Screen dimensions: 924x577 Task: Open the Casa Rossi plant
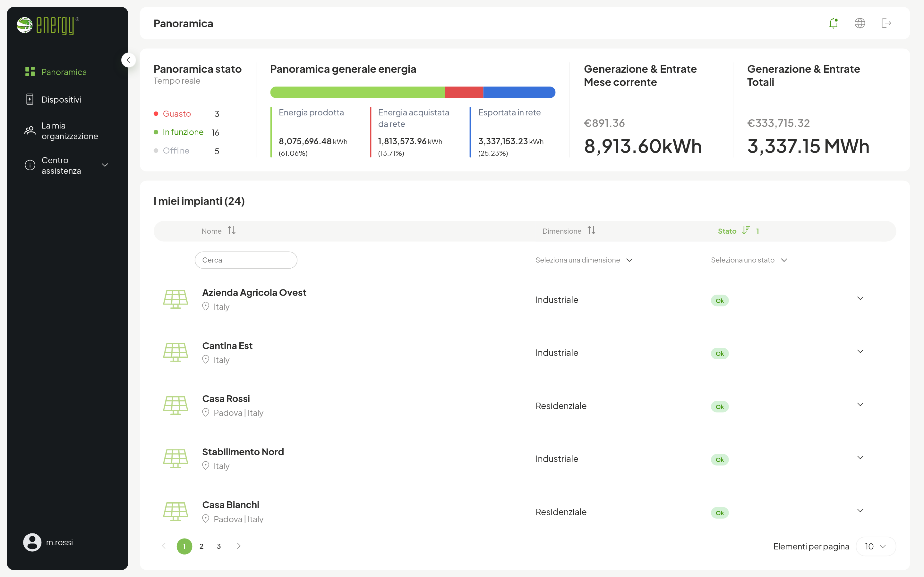226,398
